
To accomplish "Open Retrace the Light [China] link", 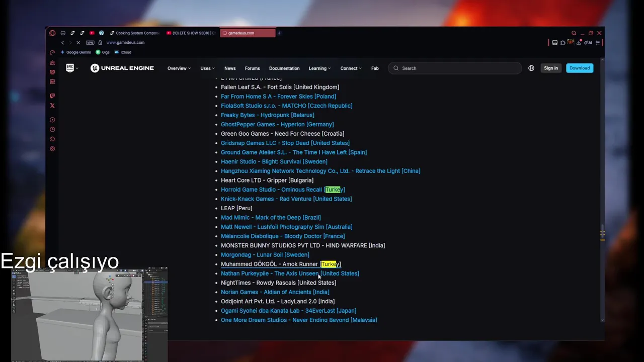I will (320, 171).
